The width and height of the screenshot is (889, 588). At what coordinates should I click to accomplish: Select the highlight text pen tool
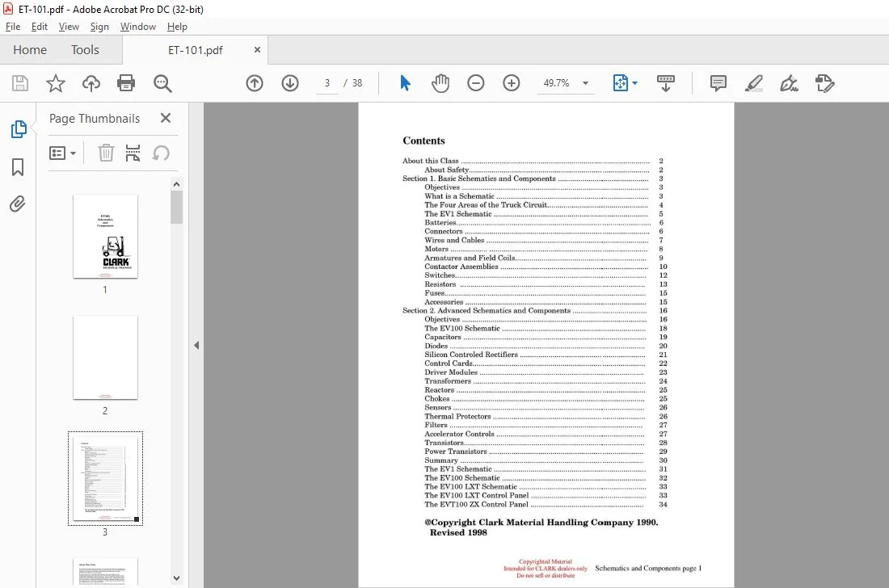pos(753,83)
